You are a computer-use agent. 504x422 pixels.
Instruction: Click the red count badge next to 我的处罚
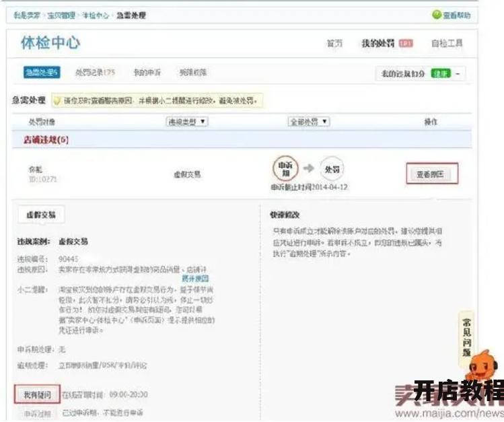click(406, 43)
